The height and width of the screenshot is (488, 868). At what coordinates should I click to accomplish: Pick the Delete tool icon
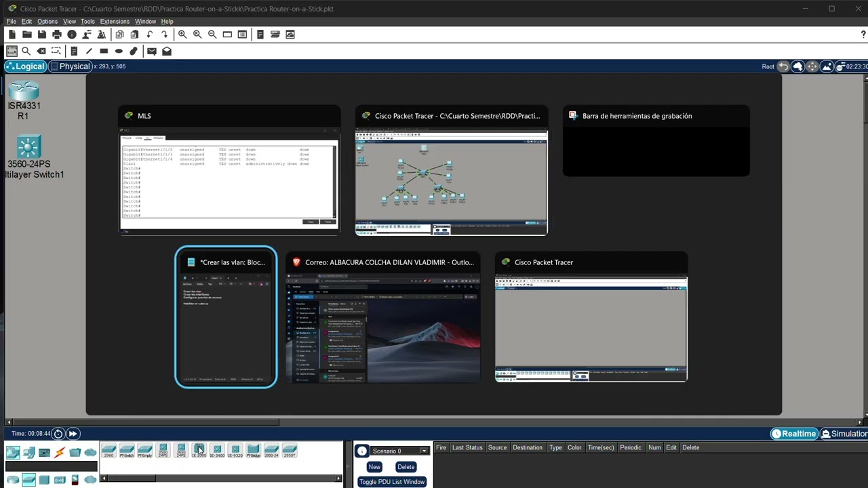(x=41, y=51)
